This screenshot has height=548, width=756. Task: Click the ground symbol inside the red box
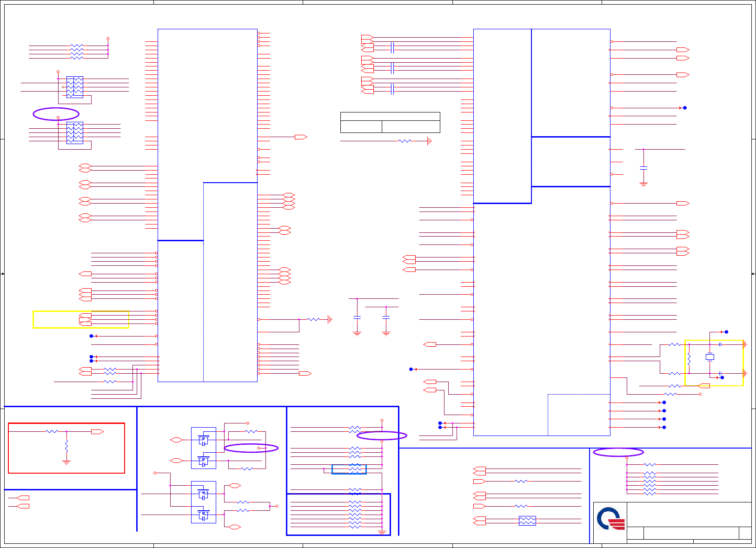66,462
